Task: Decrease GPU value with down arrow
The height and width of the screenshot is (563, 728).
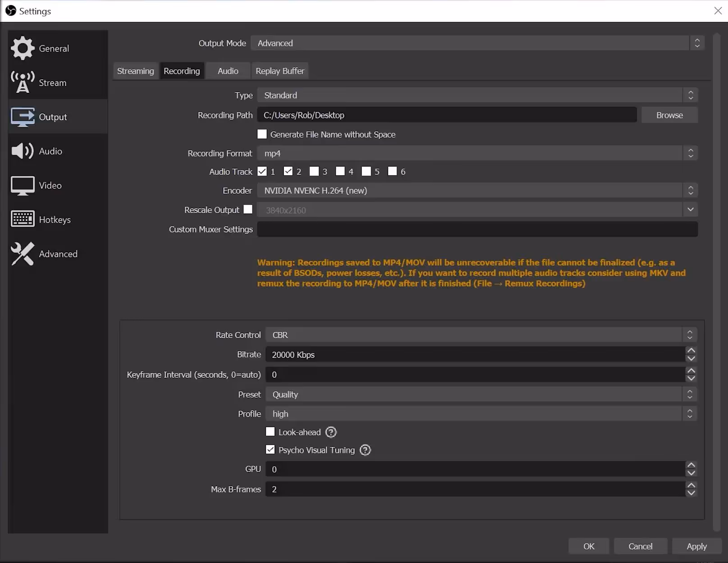Action: [x=691, y=473]
